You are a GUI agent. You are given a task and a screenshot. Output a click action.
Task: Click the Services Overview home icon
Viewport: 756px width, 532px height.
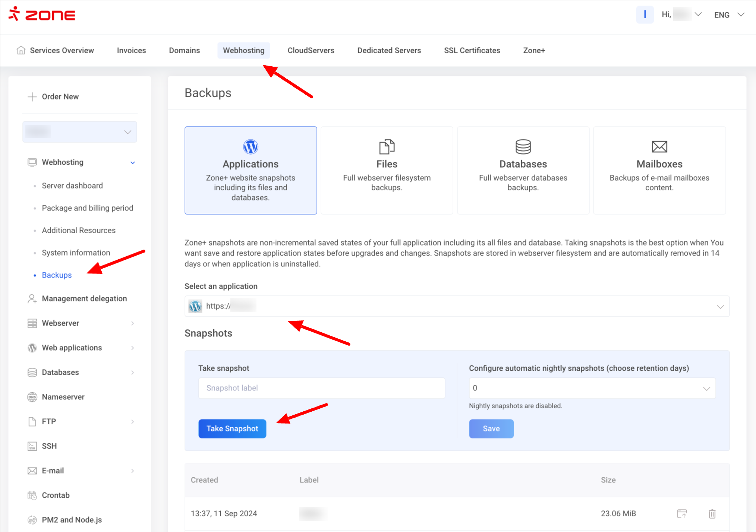(x=21, y=50)
